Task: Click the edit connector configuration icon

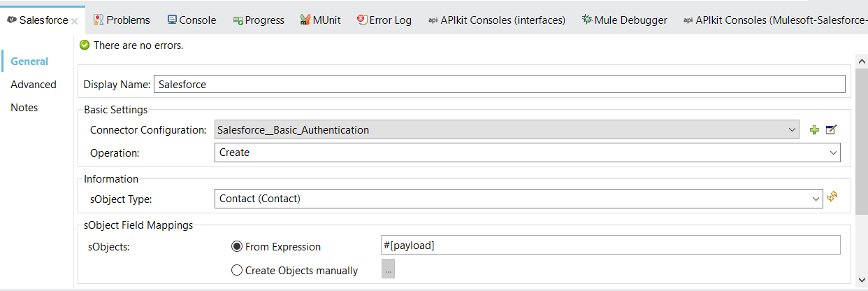Action: (x=831, y=130)
